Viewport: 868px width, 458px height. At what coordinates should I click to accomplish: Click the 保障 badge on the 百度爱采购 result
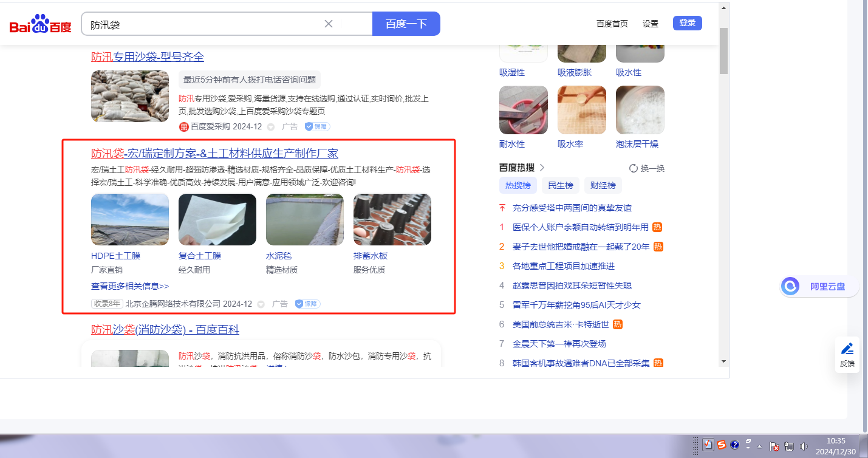tap(317, 127)
